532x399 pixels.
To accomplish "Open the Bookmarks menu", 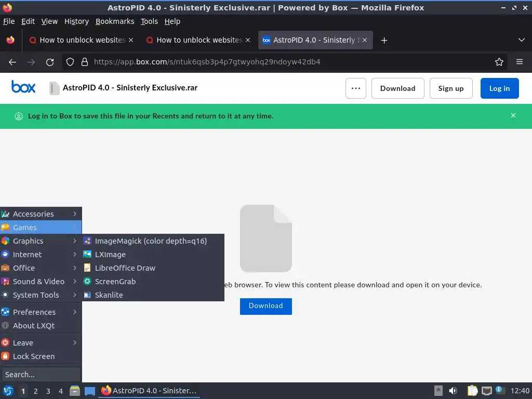I will coord(115,21).
